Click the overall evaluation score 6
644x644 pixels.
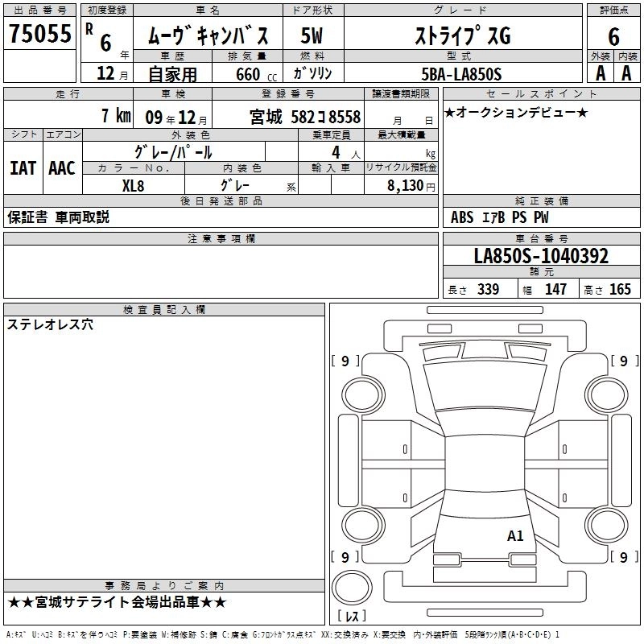pos(613,36)
